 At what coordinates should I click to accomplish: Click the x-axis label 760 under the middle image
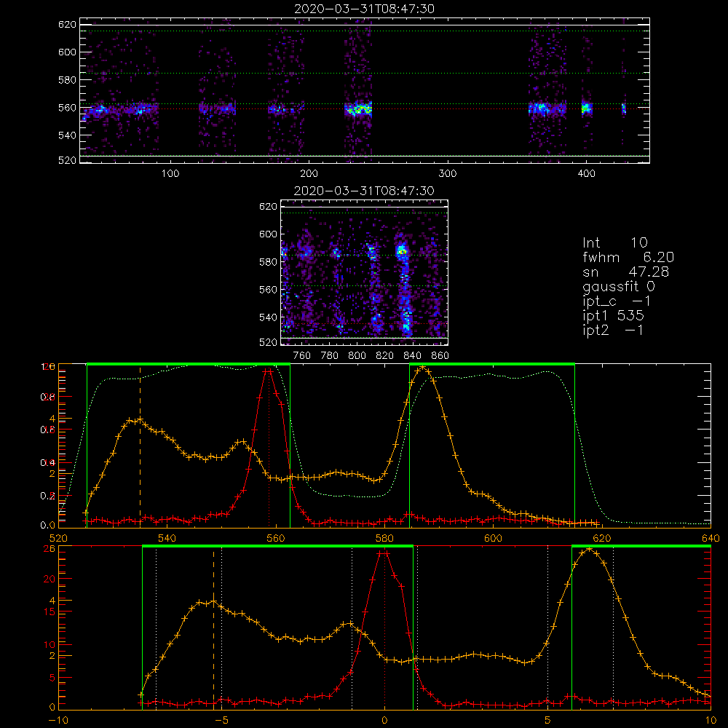[x=302, y=356]
